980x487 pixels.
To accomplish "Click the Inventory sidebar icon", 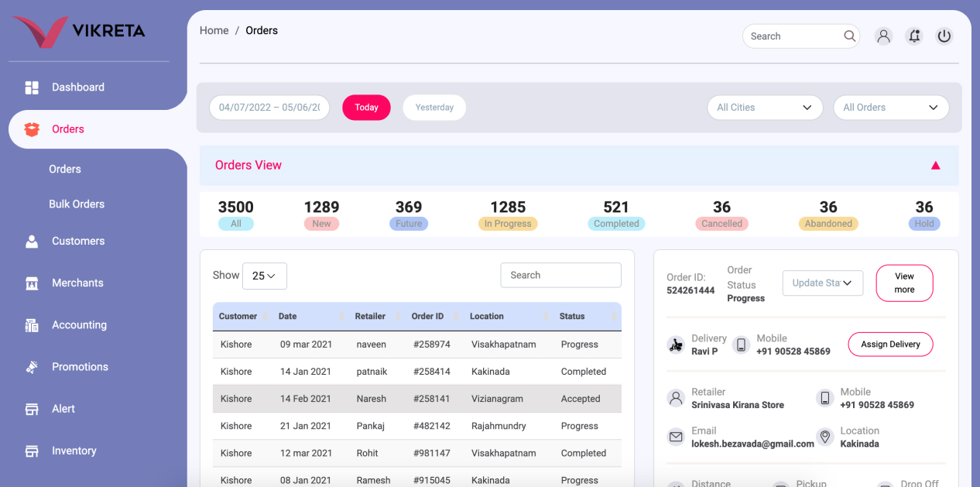I will coord(32,451).
